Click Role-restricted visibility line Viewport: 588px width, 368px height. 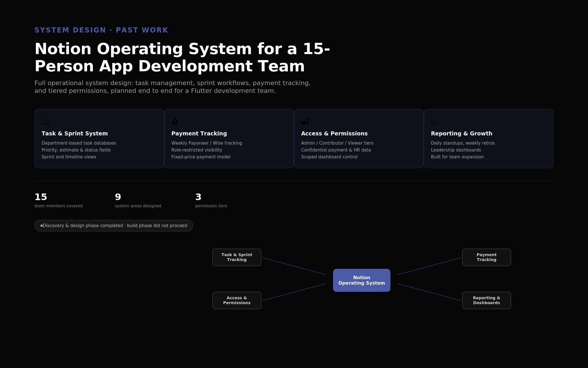[197, 150]
